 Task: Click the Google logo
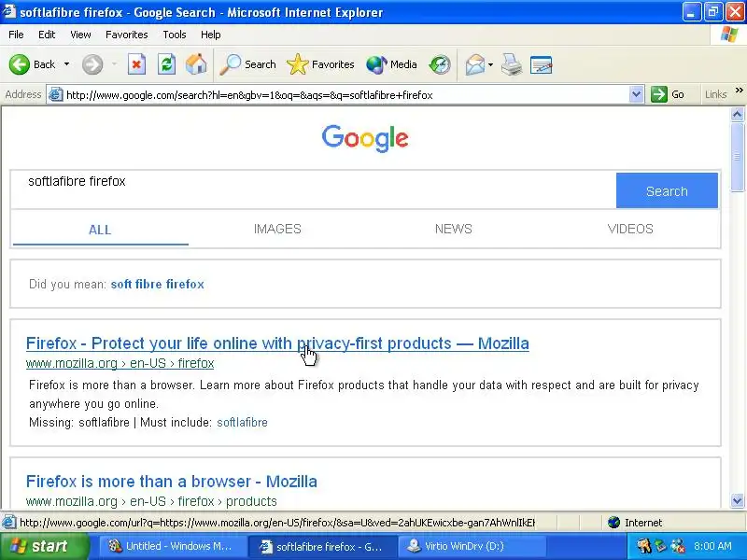[365, 138]
